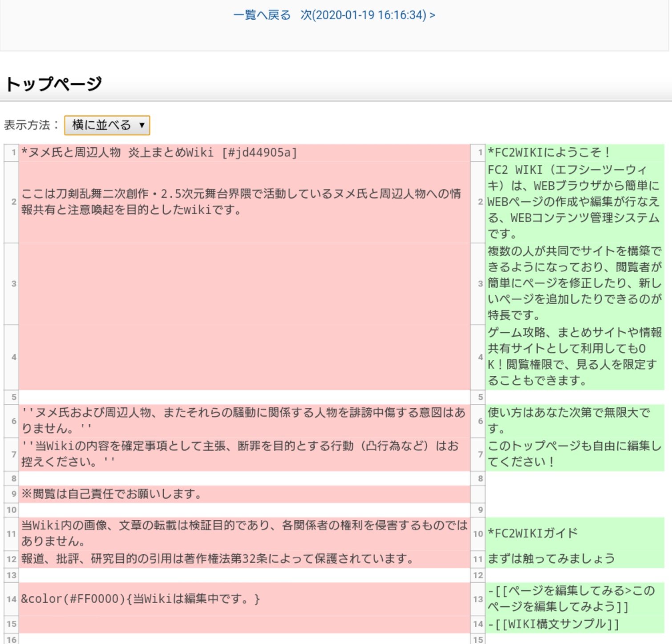Select left line *ヌメ氏と周辺人物 炎上まとめWiki
672x644 pixels.
pos(244,153)
